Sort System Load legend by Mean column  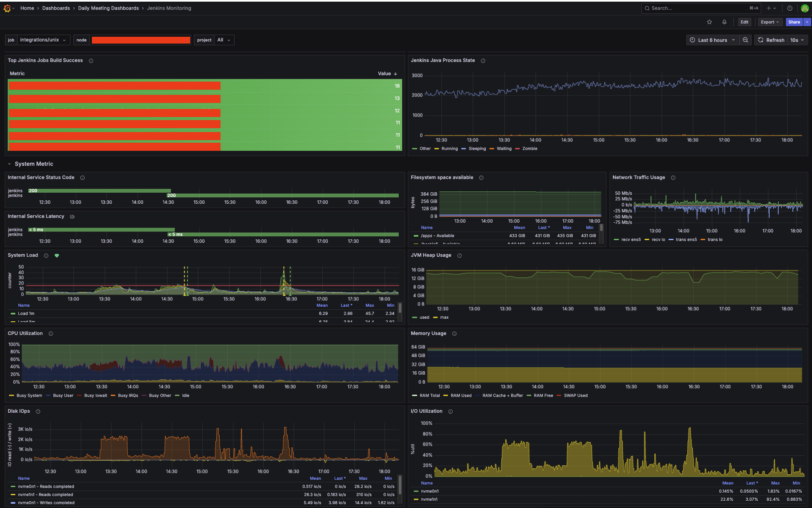pos(322,305)
